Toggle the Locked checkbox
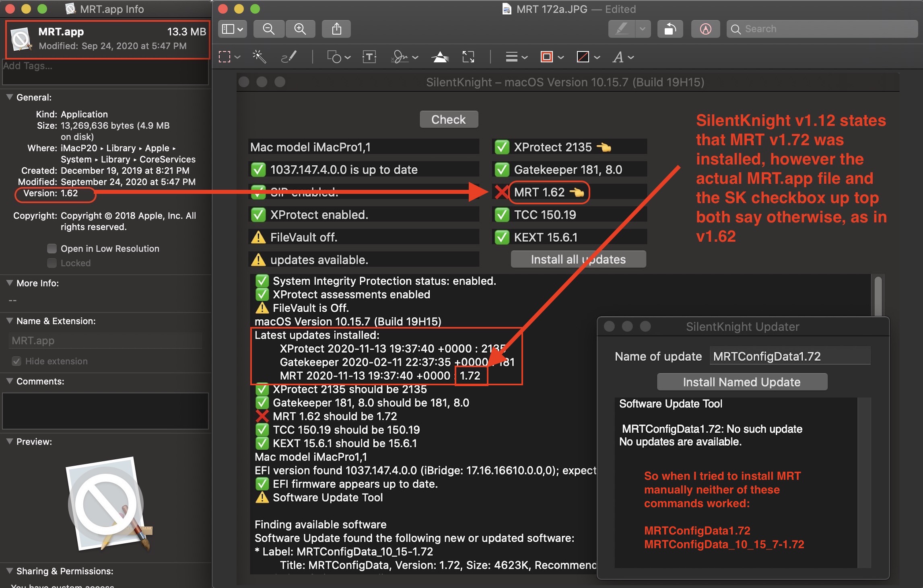The height and width of the screenshot is (588, 923). (x=52, y=263)
